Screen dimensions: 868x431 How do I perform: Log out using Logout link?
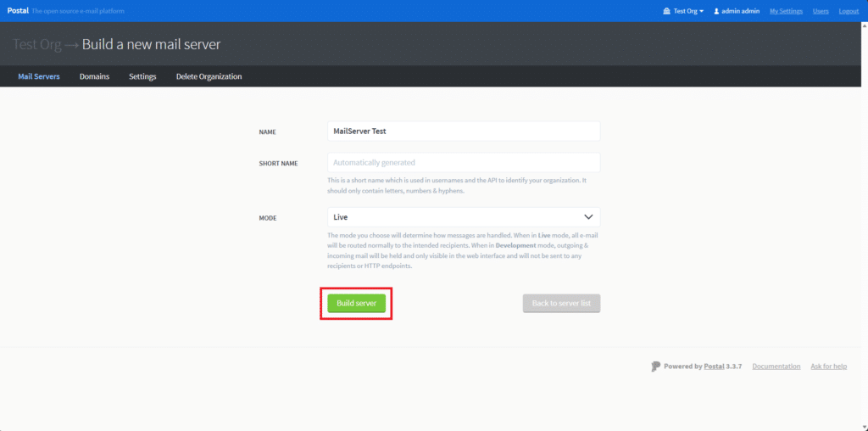coord(849,11)
